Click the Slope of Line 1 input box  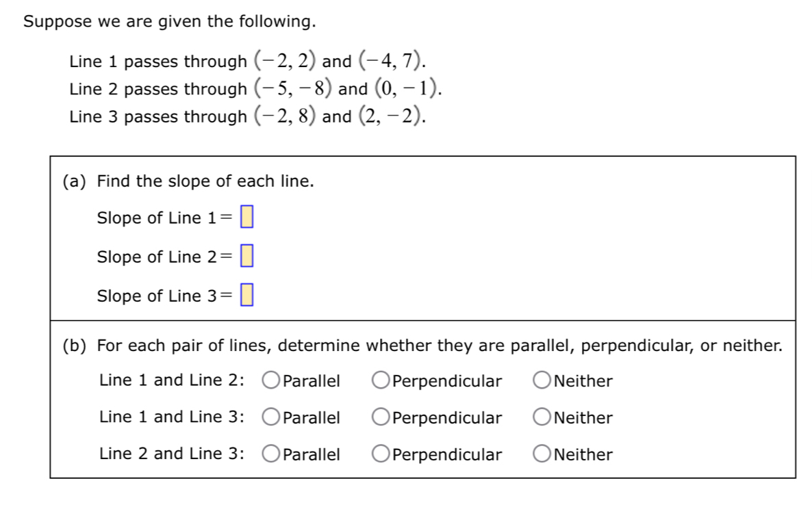click(x=247, y=218)
